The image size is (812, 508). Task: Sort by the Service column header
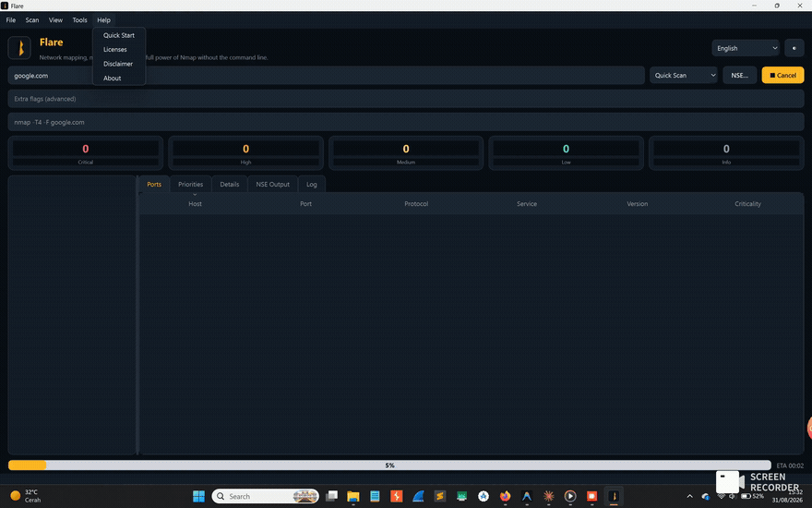pyautogui.click(x=527, y=204)
